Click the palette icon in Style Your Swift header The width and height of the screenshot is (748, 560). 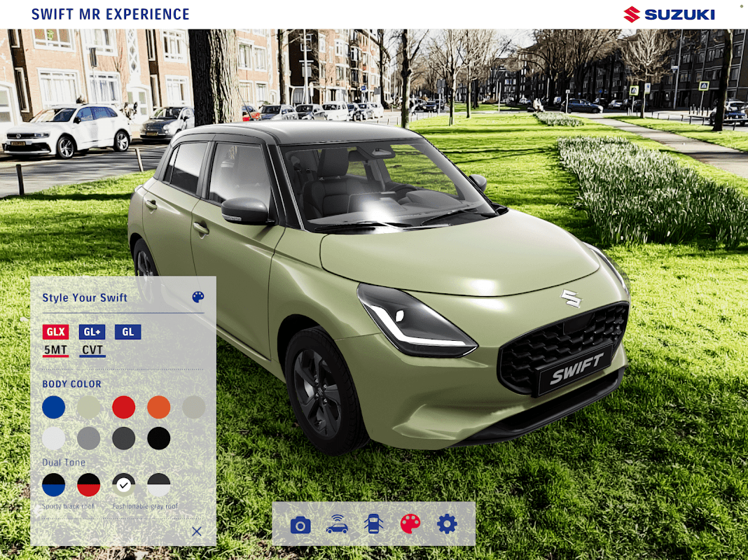click(198, 297)
